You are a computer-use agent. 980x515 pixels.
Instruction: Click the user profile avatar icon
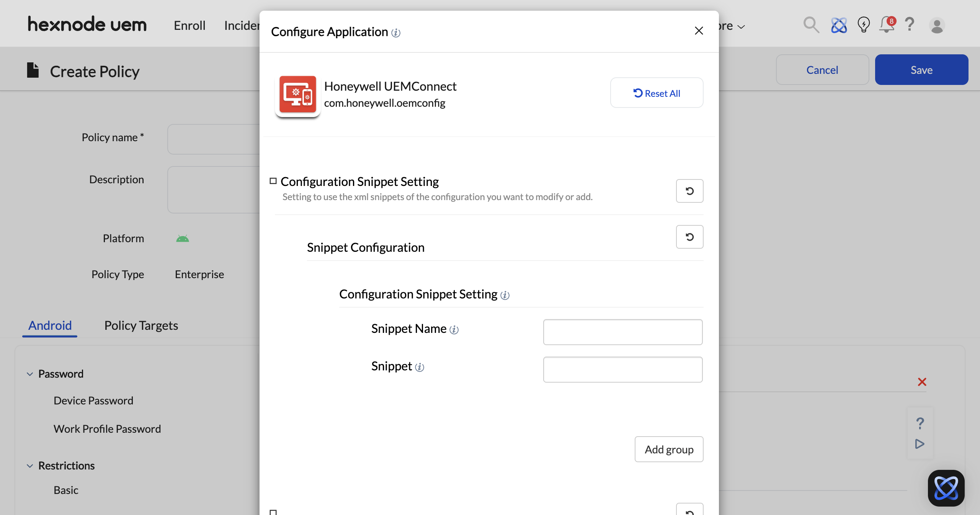[937, 26]
